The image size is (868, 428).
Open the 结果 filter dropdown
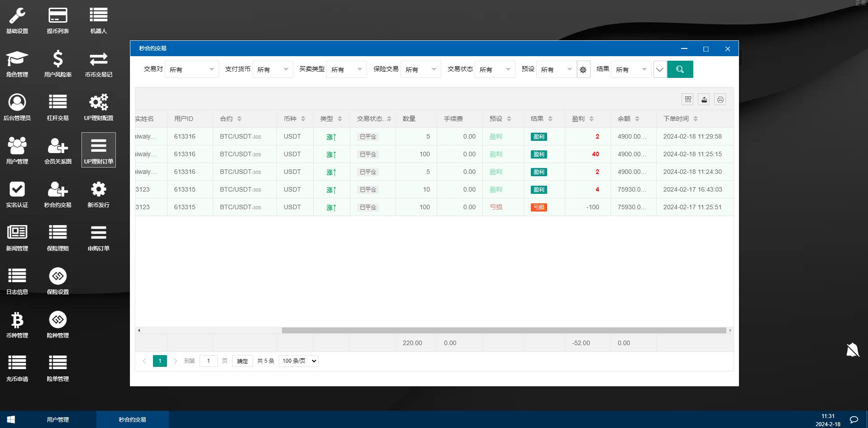click(x=631, y=69)
